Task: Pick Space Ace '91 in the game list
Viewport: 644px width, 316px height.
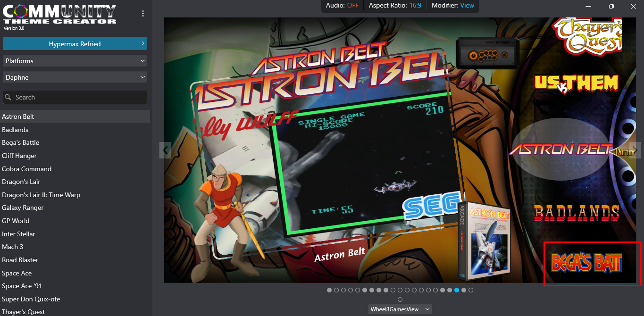Action: (75, 286)
